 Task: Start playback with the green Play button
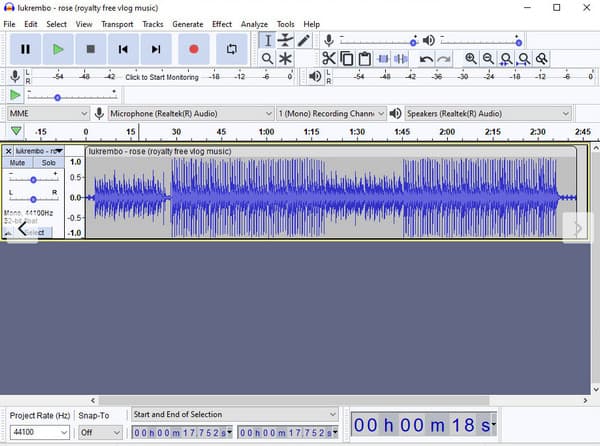[58, 49]
